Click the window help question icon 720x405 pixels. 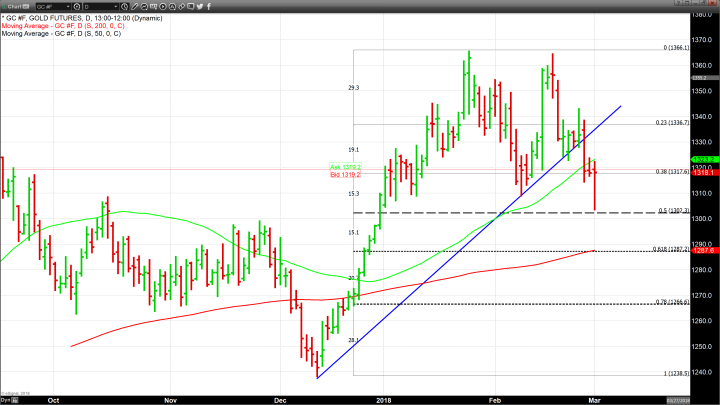pyautogui.click(x=678, y=3)
